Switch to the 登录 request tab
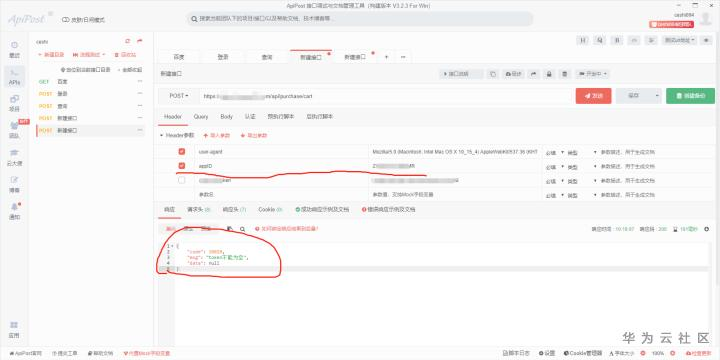This screenshot has width=720, height=360. coord(223,57)
